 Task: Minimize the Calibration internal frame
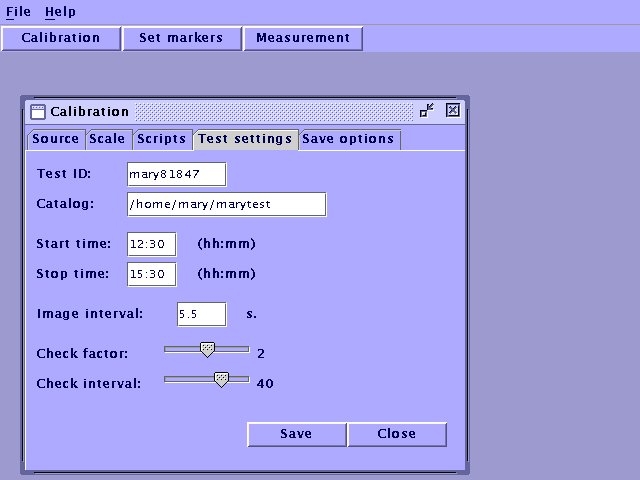(x=427, y=111)
